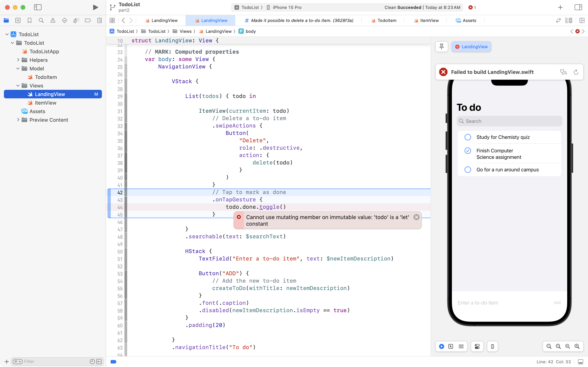
Task: Dismiss the immutable value error popup
Action: click(416, 217)
